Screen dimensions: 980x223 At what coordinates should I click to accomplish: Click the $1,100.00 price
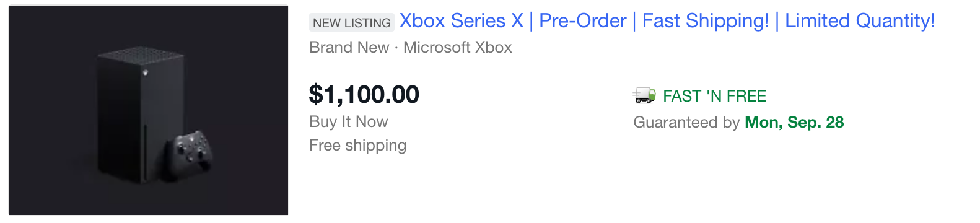pyautogui.click(x=364, y=94)
